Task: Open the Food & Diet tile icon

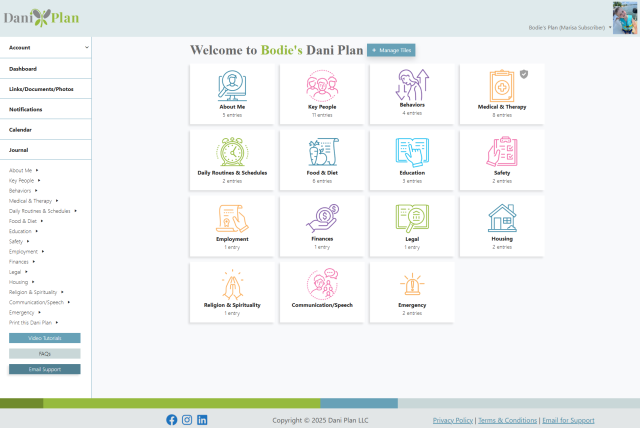Action: click(x=323, y=152)
